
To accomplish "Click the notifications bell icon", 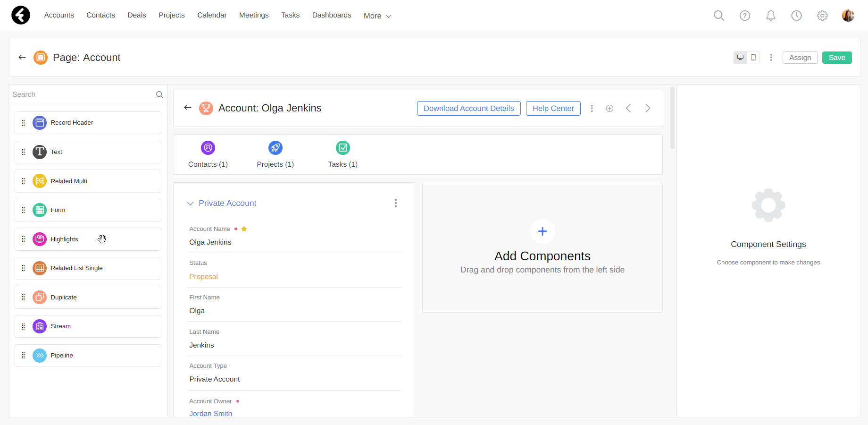I will click(771, 16).
